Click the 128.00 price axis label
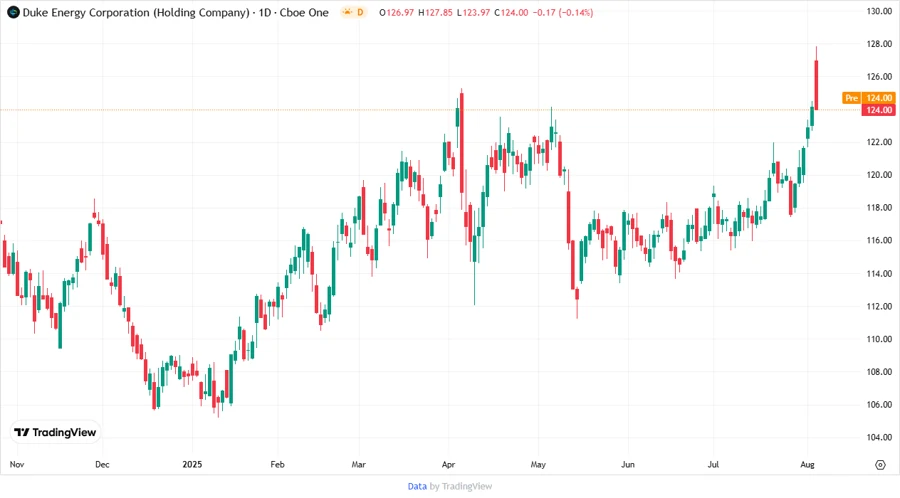The width and height of the screenshot is (900, 498). click(879, 44)
